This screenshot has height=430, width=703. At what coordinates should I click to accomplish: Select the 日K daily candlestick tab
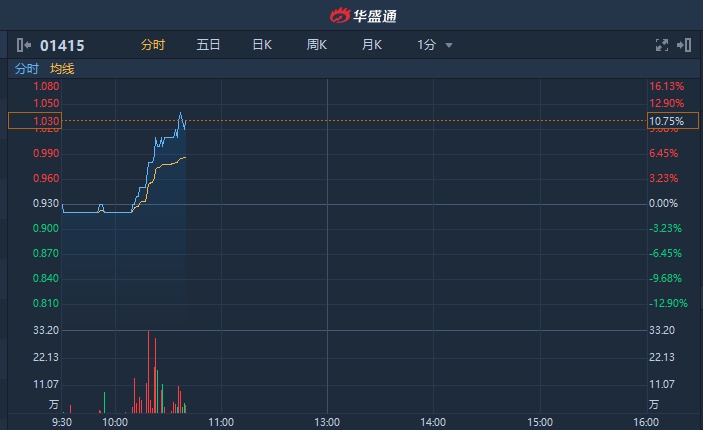(x=262, y=45)
